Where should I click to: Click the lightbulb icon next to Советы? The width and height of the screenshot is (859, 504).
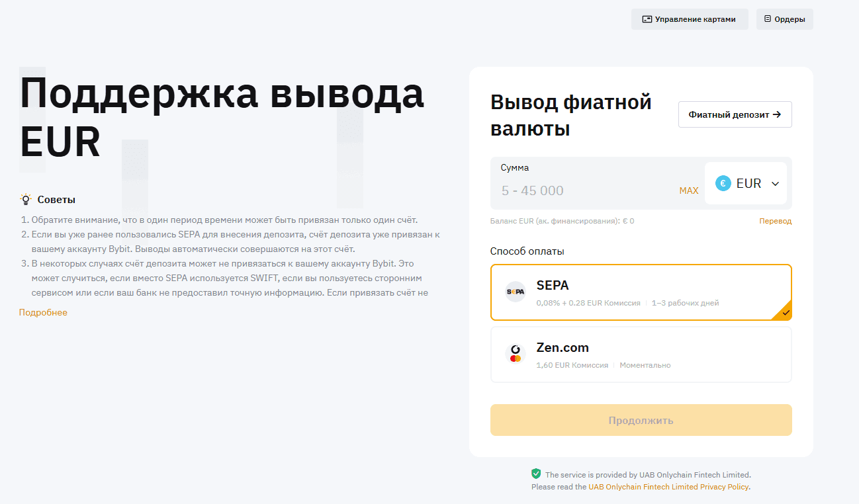[25, 199]
